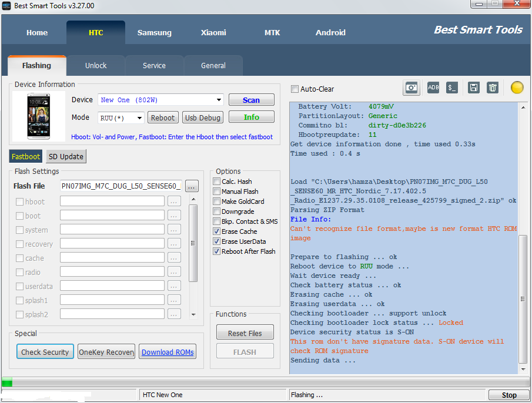Viewport: 532px width, 403px height.
Task: Select the SD Update button
Action: [x=66, y=156]
